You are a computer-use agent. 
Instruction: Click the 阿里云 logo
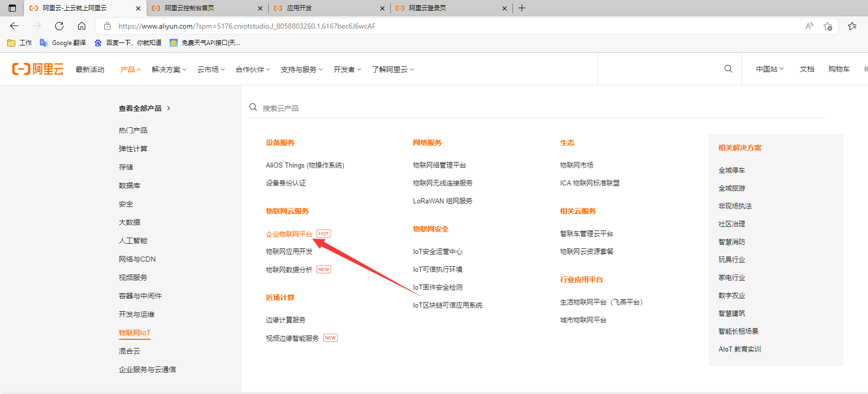point(38,69)
